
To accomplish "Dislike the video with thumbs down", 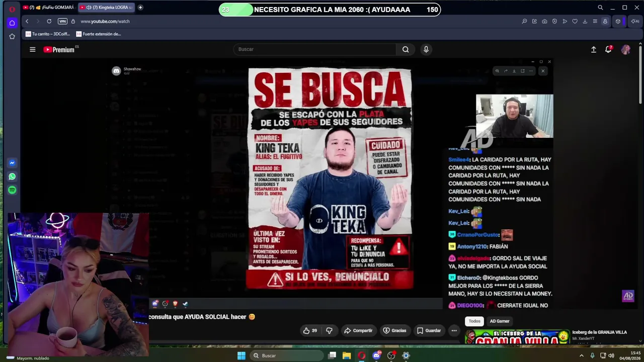I will point(329,330).
